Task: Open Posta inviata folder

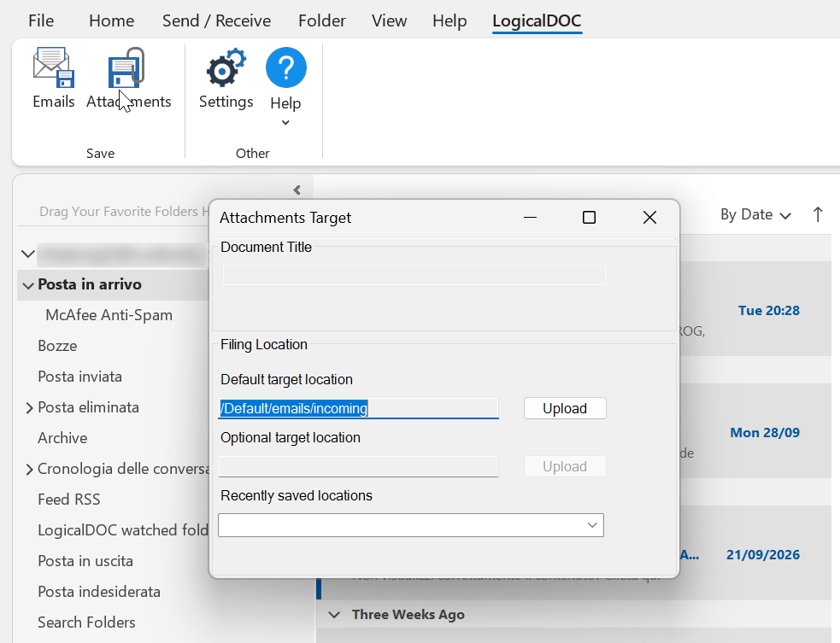Action: click(79, 377)
